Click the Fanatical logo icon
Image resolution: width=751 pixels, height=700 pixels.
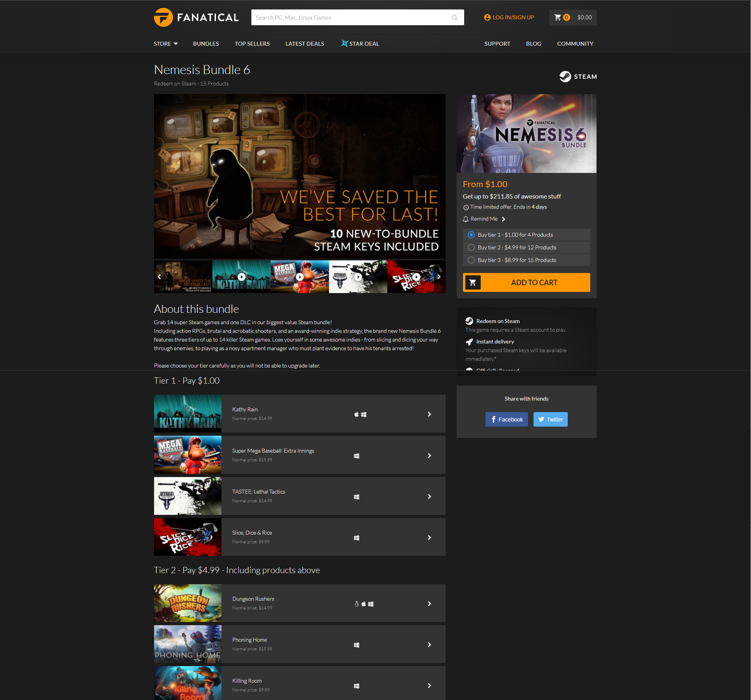click(163, 17)
